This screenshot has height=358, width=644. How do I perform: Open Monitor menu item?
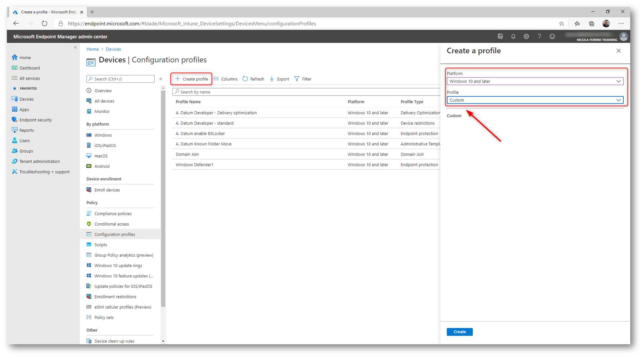(x=102, y=112)
